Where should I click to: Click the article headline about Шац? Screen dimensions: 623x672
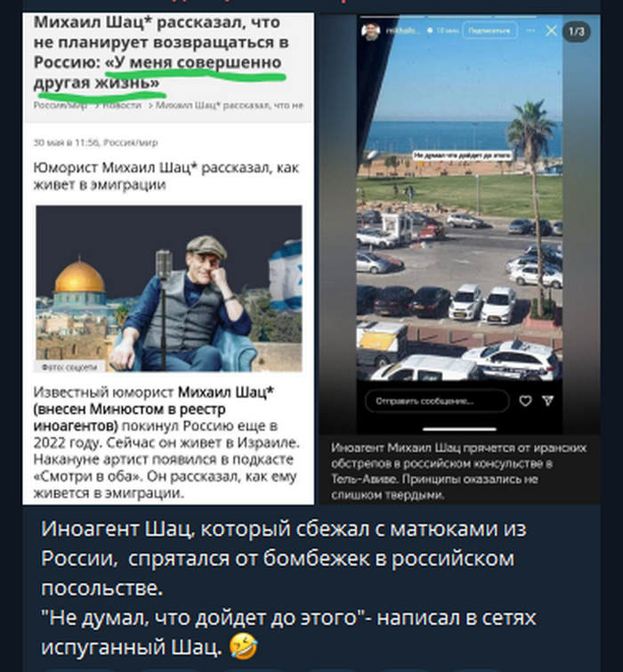pos(162,52)
